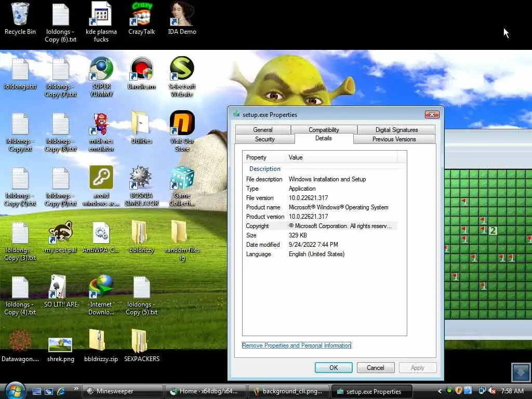This screenshot has width=532, height=399.
Task: Click Minesweeper cell showing number 2
Action: pyautogui.click(x=493, y=231)
